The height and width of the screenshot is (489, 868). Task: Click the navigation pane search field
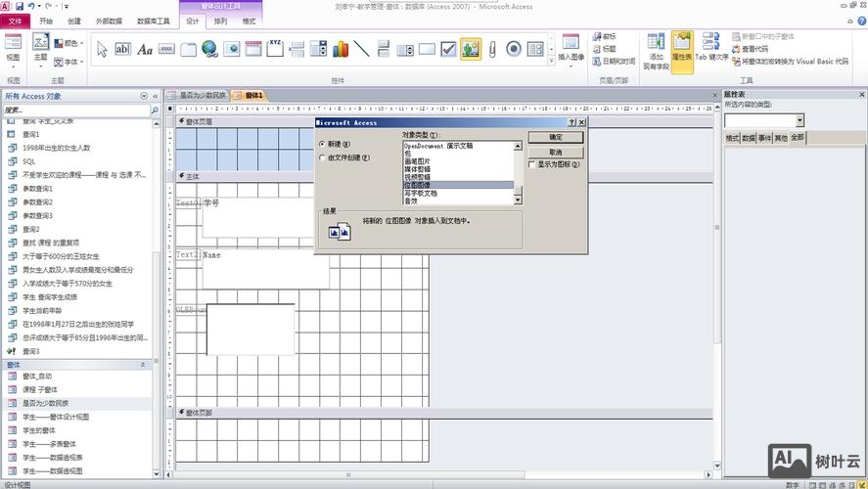(x=75, y=111)
